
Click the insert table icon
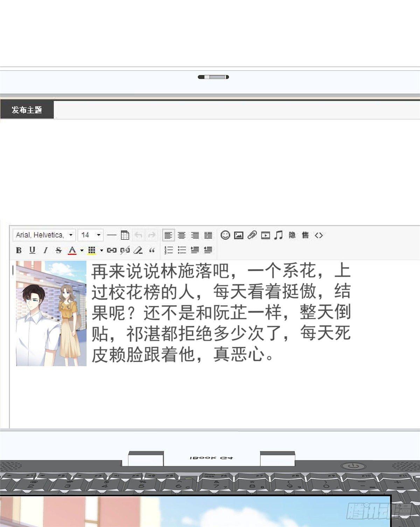click(x=125, y=235)
